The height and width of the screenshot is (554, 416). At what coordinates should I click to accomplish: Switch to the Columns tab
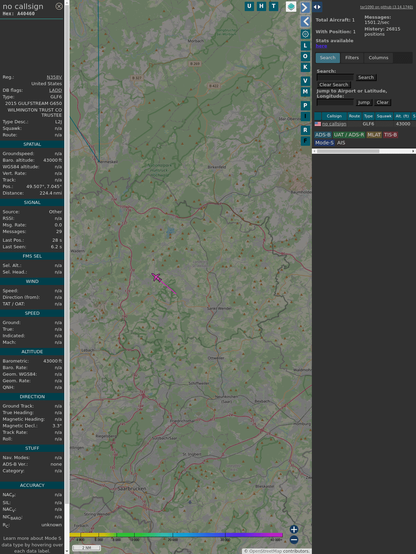click(x=378, y=58)
